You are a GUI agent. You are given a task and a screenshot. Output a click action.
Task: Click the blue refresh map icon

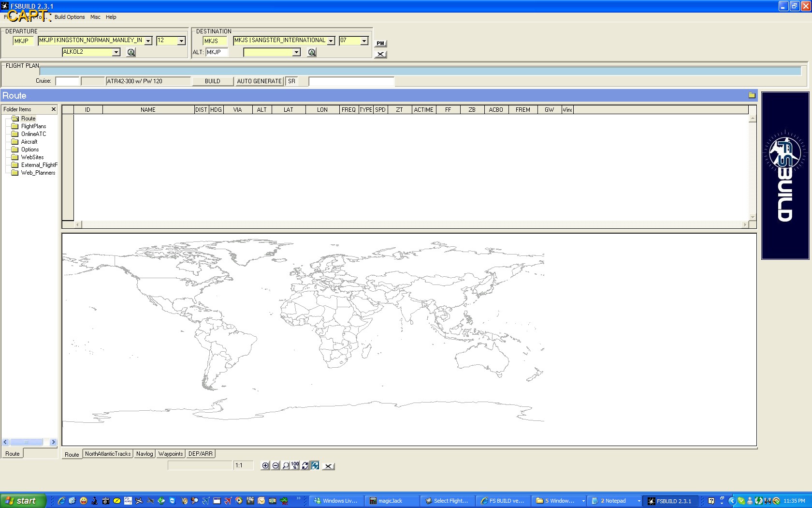[315, 465]
